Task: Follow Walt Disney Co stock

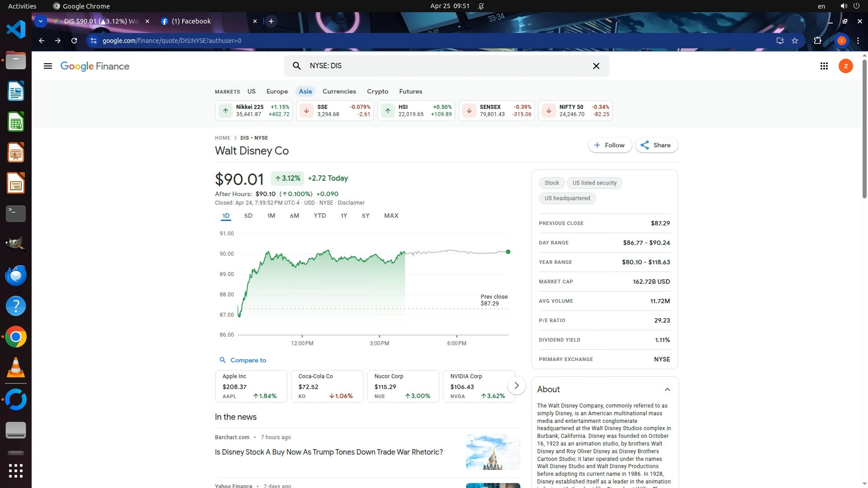Action: click(x=609, y=145)
